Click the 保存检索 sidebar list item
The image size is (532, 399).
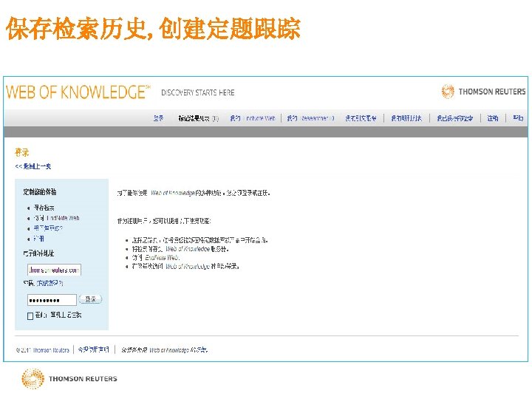click(44, 208)
